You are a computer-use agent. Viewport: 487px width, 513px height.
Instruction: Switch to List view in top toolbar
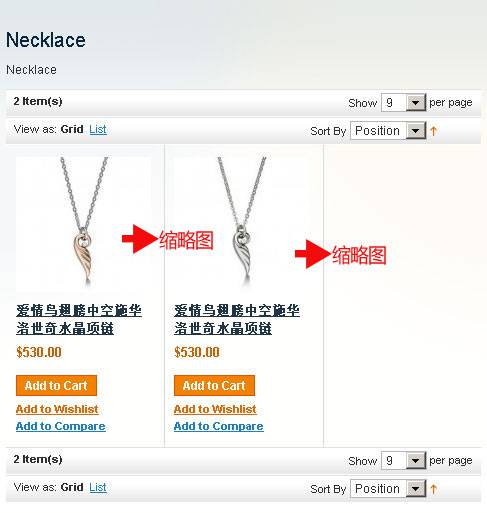(x=98, y=129)
